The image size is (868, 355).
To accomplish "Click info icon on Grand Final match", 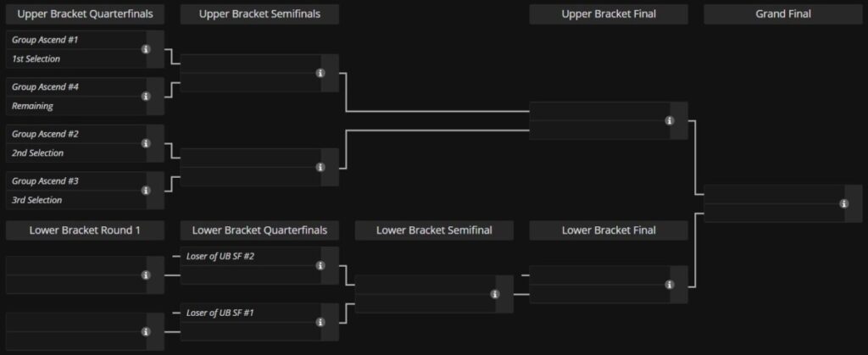I will point(843,203).
